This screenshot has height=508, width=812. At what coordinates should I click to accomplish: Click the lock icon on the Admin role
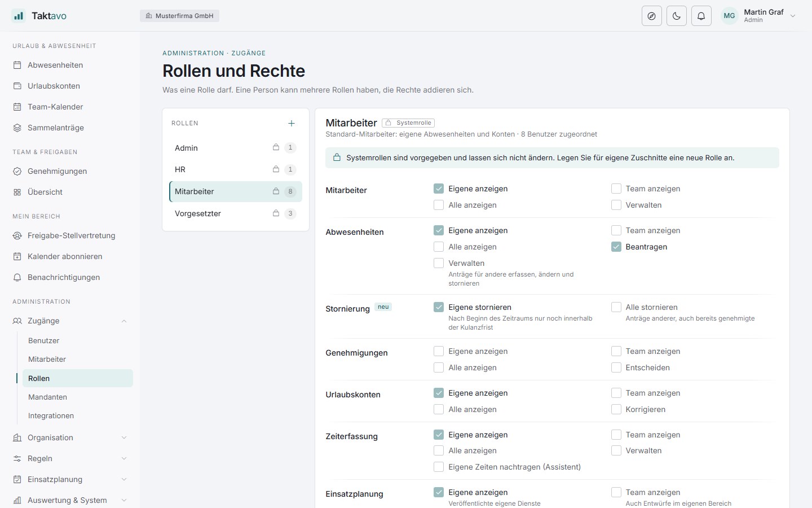click(x=276, y=147)
